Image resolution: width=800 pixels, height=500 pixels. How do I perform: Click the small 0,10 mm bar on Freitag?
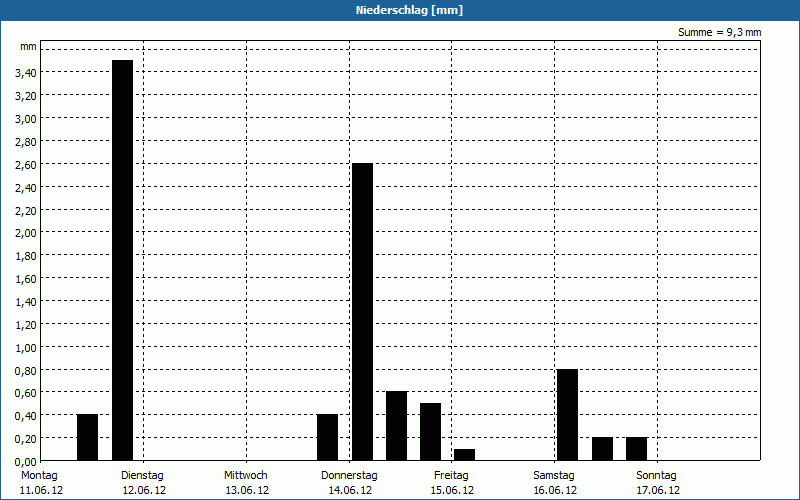(x=464, y=455)
